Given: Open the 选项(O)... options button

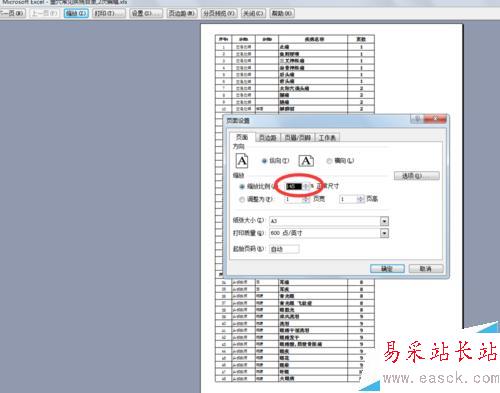Looking at the screenshot, I should (x=417, y=176).
